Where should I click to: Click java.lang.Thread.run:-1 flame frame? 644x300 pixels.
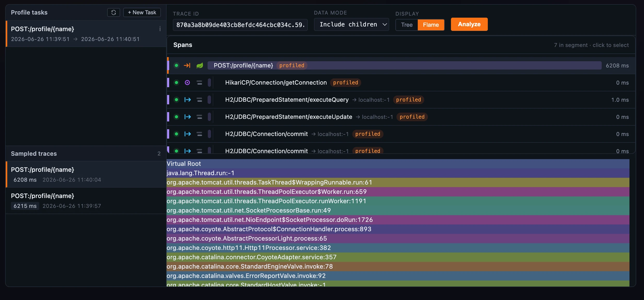point(398,173)
